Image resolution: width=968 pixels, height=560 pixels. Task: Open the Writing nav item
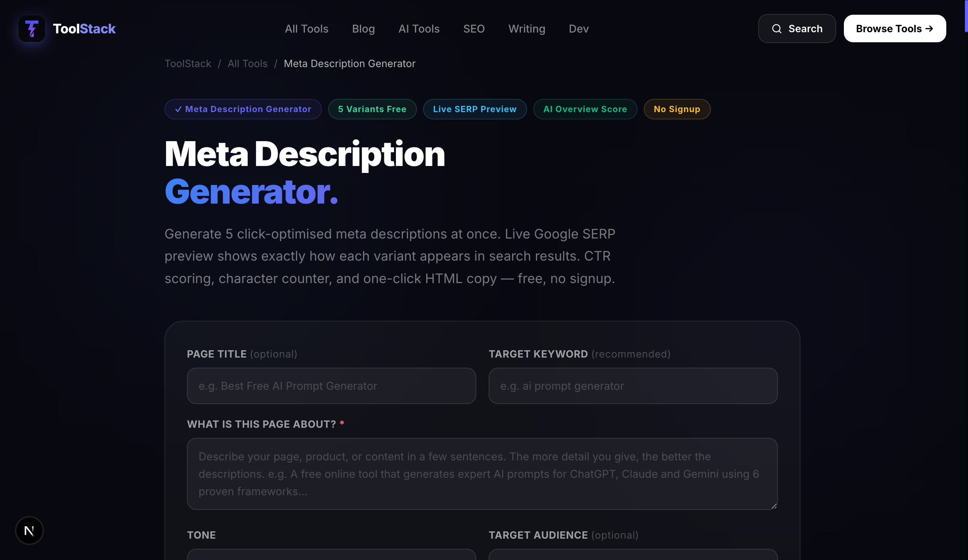[x=527, y=29]
